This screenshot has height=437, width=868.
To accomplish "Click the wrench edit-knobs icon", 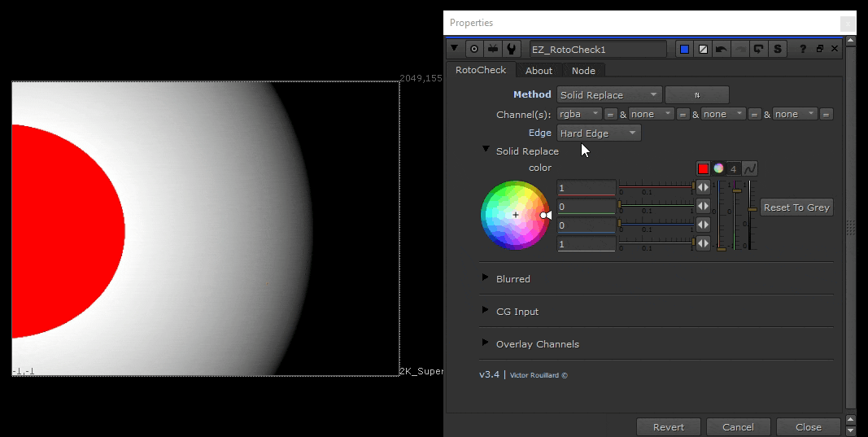I will (512, 49).
